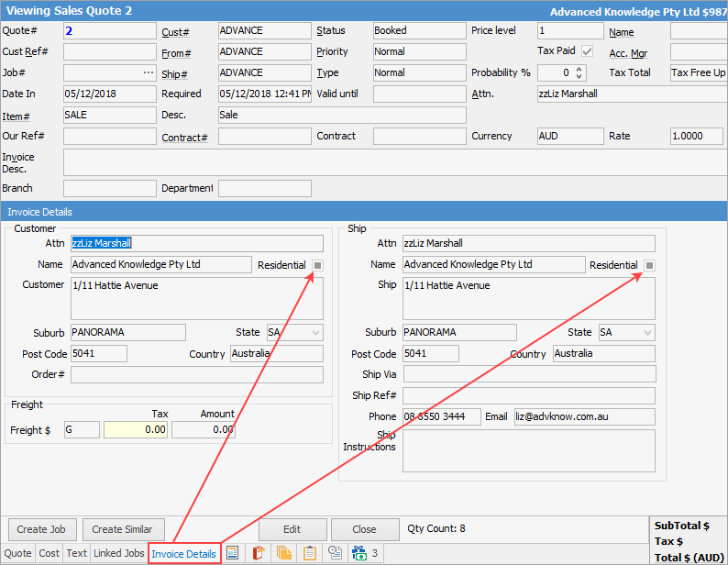Open the Ship State dropdown

tap(648, 332)
